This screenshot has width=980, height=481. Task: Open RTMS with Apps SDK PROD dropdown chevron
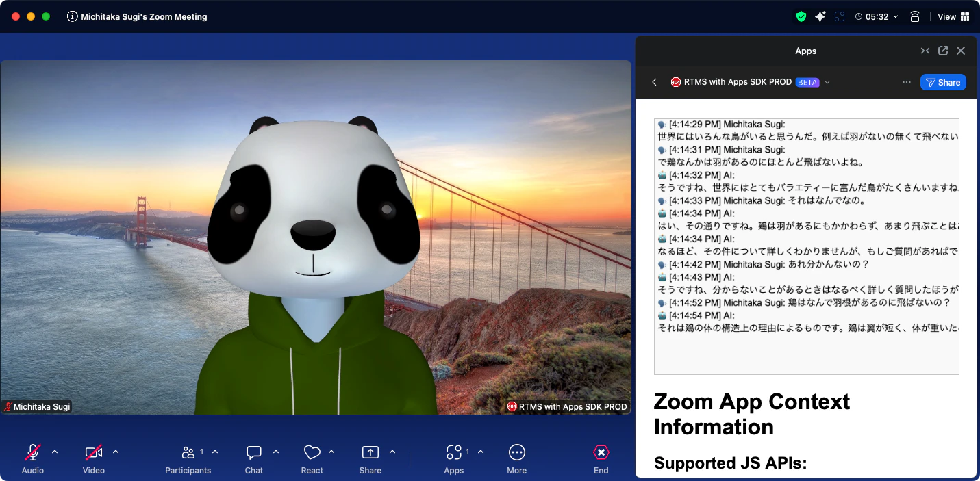click(x=827, y=82)
